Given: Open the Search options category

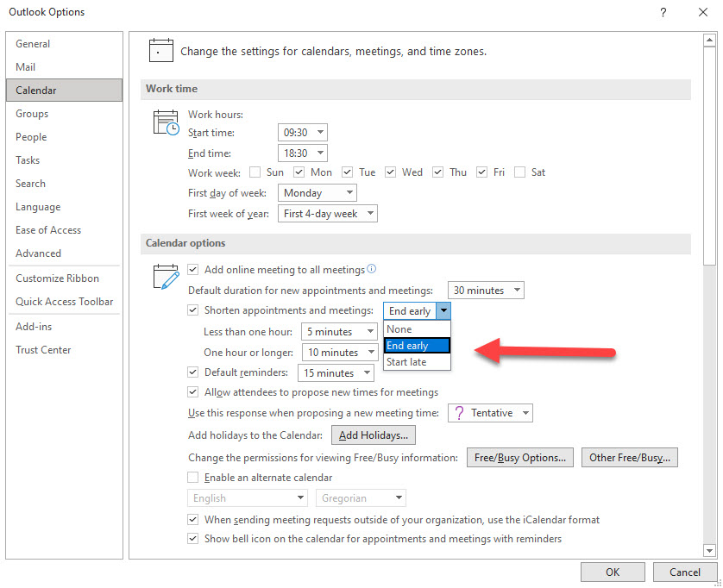Looking at the screenshot, I should [64, 184].
